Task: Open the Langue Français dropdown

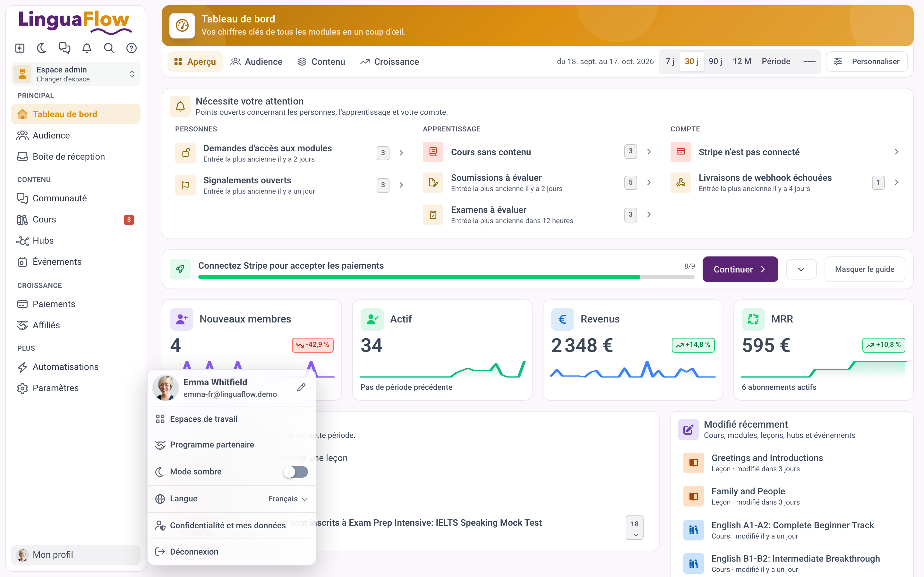Action: pos(288,499)
